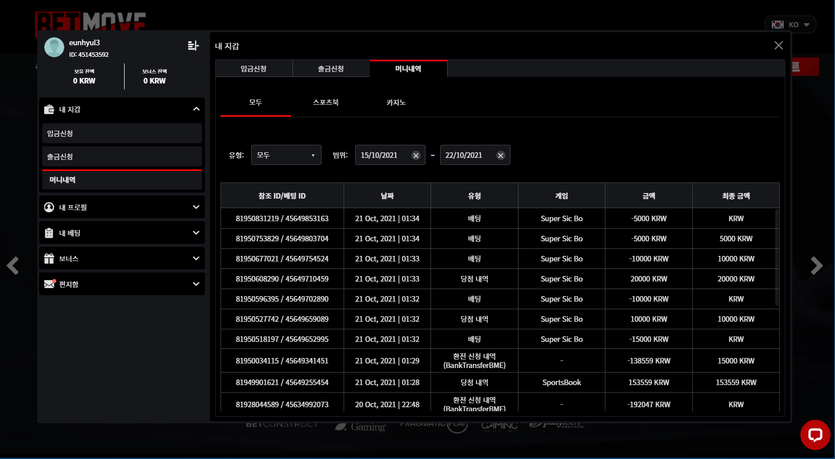Click the 153559 KRW amount cell
Viewport: 835px width, 459px height.
tap(649, 382)
